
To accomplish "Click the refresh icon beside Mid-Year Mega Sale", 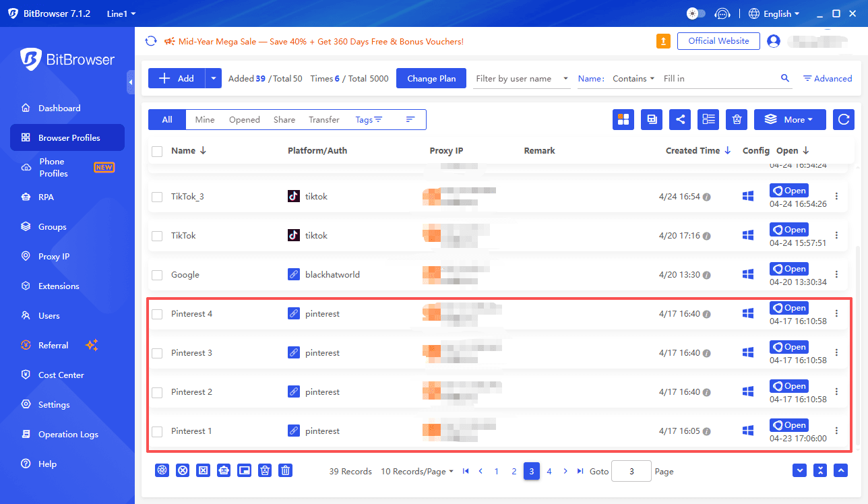I will [x=151, y=41].
